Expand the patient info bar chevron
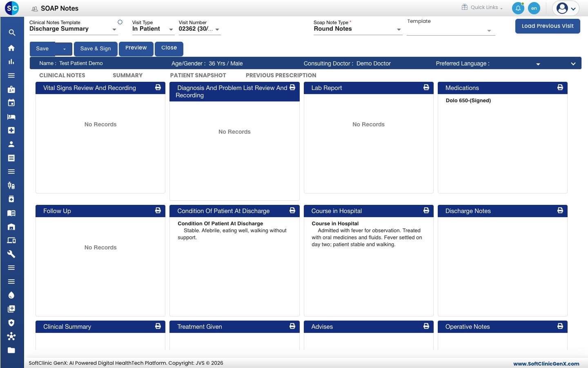The image size is (588, 368). point(573,64)
